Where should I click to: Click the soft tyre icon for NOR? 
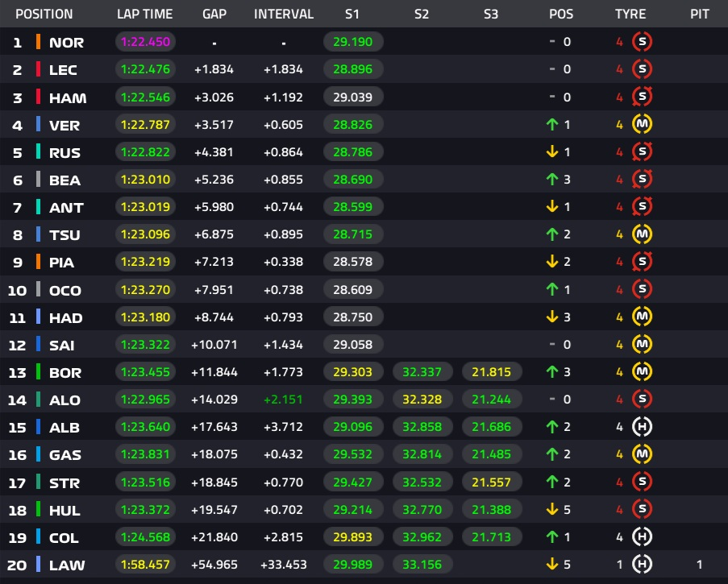coord(642,42)
